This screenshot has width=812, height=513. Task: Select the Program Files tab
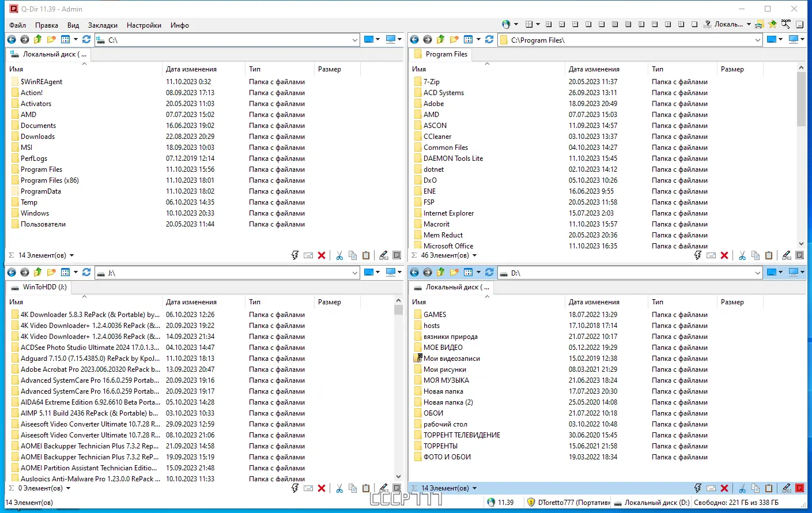tap(441, 54)
